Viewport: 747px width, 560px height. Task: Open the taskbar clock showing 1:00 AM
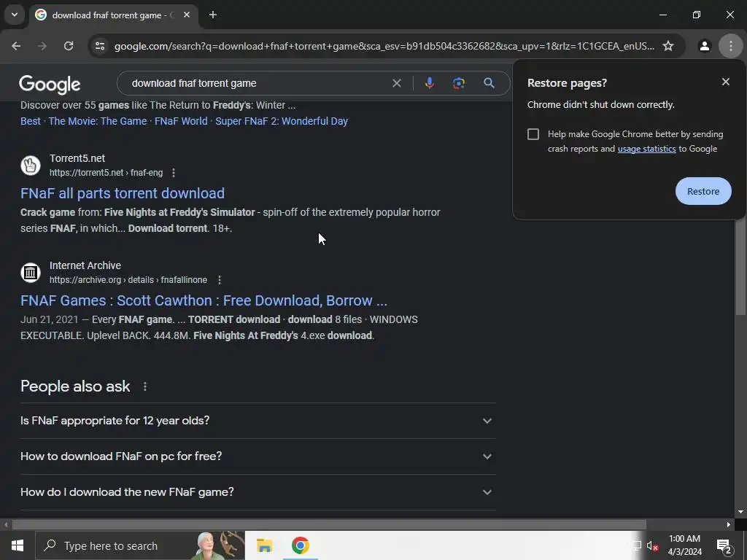(x=684, y=545)
